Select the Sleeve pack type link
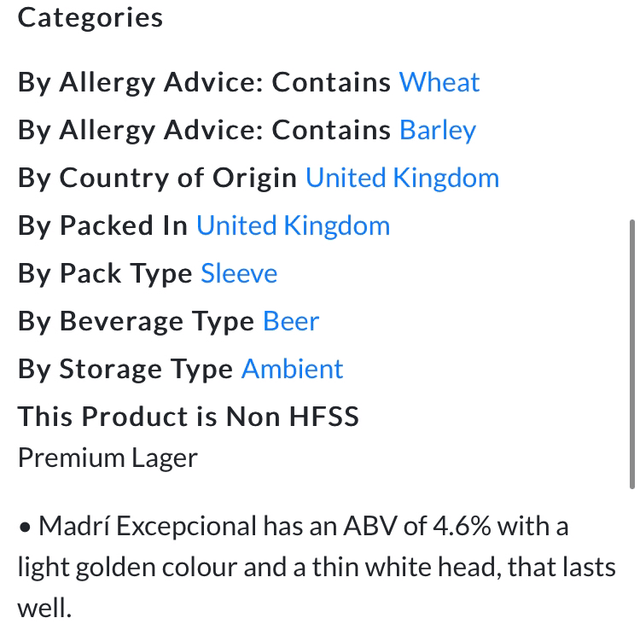640x625 pixels. 239,274
